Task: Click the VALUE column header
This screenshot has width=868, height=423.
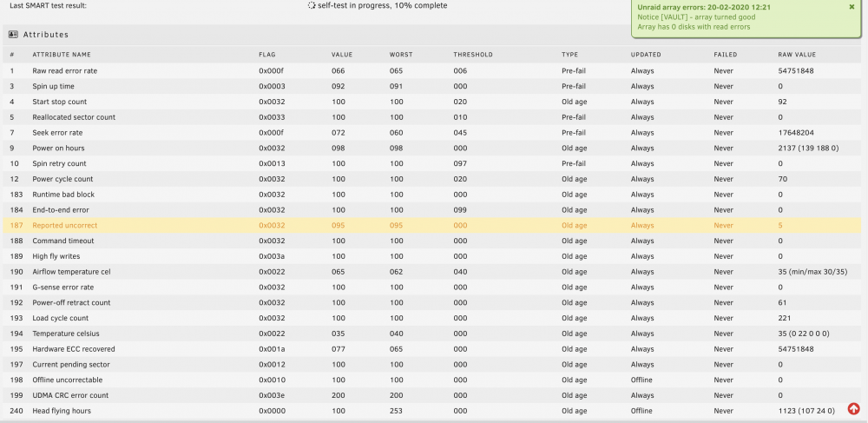Action: (x=342, y=55)
